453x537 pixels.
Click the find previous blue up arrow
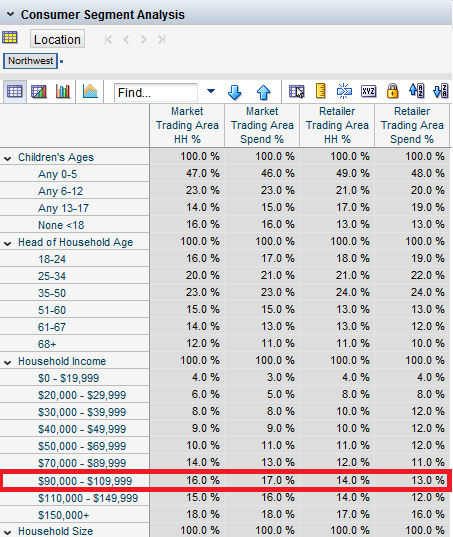[x=263, y=92]
